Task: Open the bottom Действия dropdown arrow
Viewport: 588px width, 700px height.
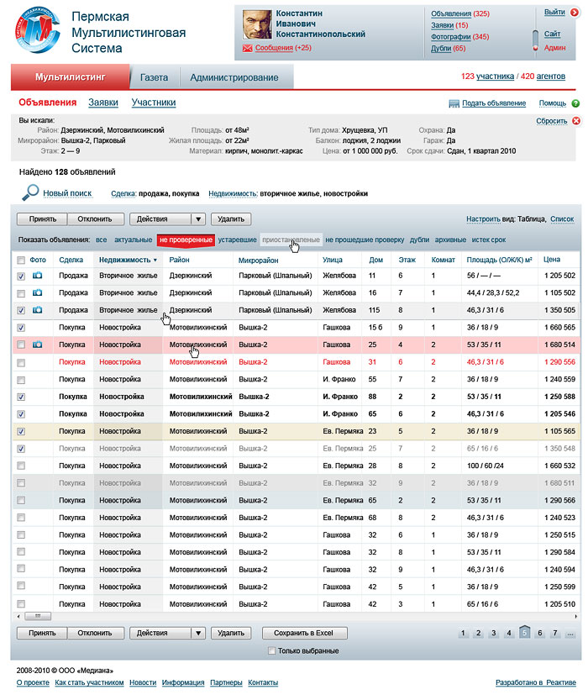Action: (x=197, y=633)
